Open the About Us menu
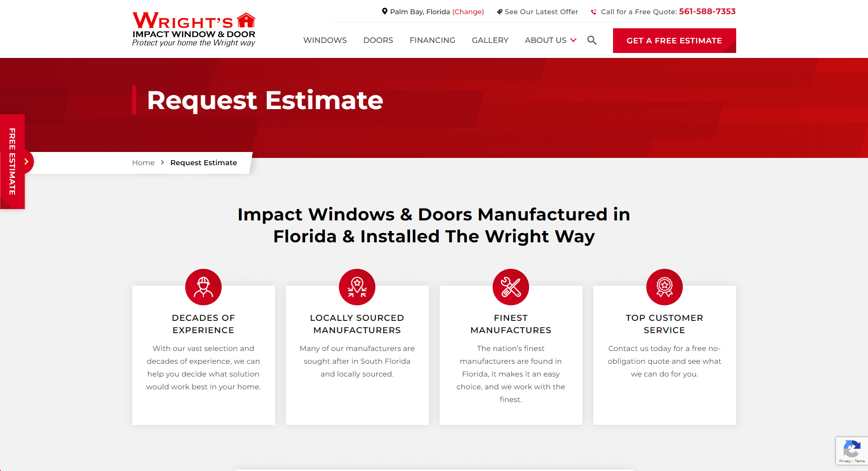This screenshot has width=868, height=471. 546,40
